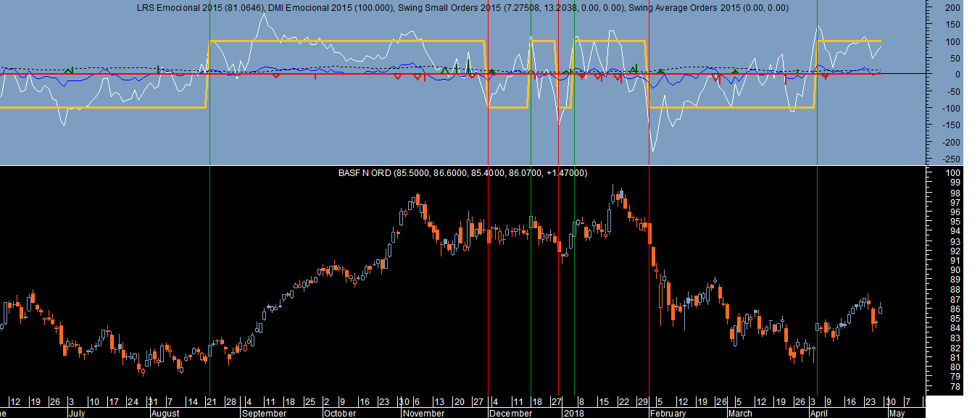Select the 2018 year label on time axis
The width and height of the screenshot is (980, 418).
573,413
